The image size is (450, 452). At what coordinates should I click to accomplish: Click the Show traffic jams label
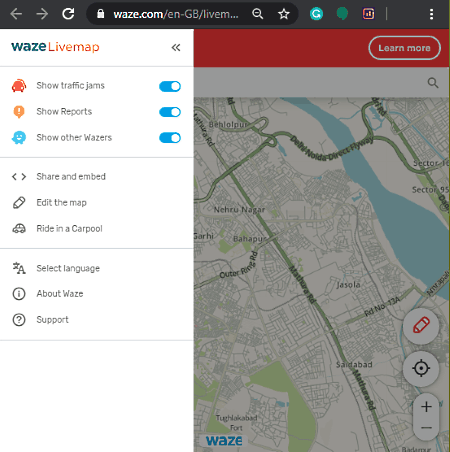pyautogui.click(x=70, y=86)
